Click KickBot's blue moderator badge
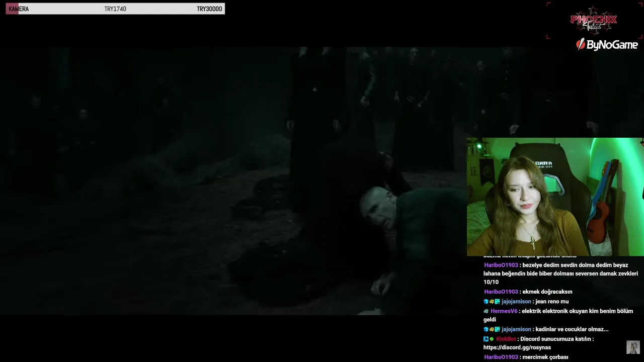The image size is (644, 362). coord(486,339)
